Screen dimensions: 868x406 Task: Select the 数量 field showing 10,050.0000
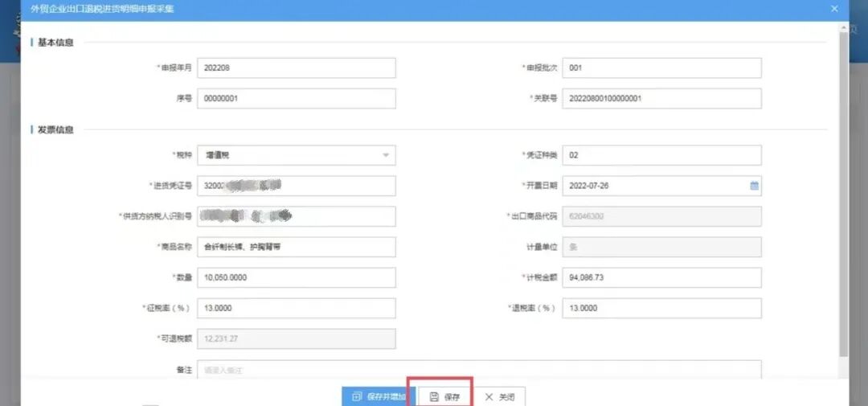click(297, 277)
